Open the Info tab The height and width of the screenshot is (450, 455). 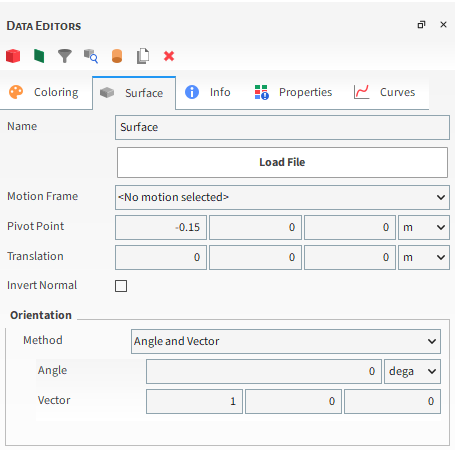(x=208, y=92)
